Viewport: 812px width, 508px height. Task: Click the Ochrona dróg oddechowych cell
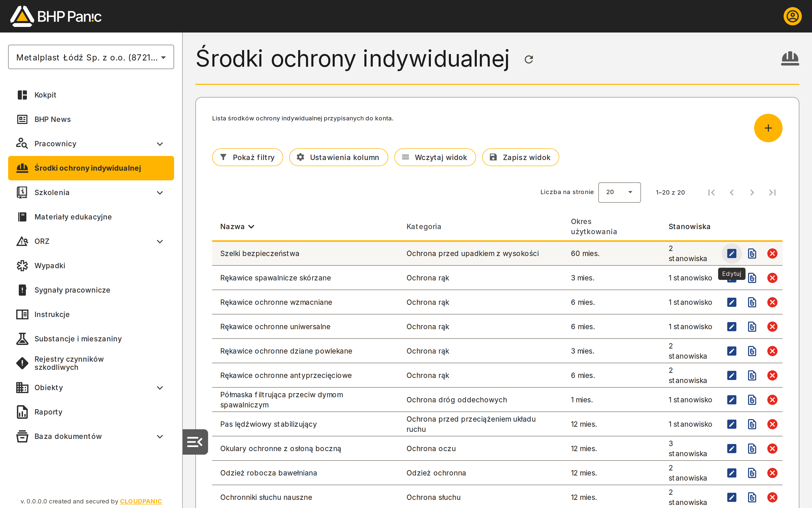tap(457, 400)
